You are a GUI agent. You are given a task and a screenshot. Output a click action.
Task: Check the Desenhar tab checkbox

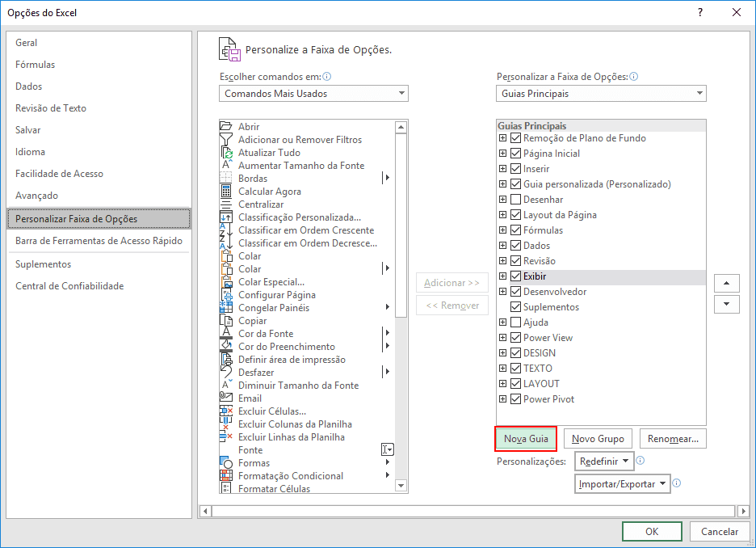[x=514, y=199]
